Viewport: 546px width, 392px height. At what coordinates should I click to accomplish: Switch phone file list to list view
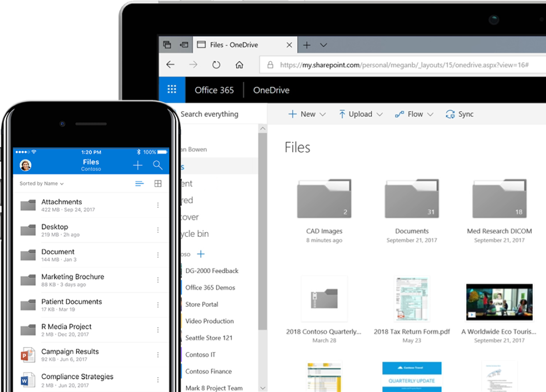point(139,183)
